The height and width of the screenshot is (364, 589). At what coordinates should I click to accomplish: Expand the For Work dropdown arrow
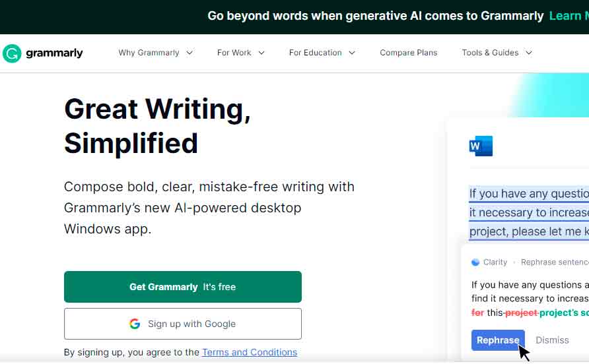click(x=261, y=53)
